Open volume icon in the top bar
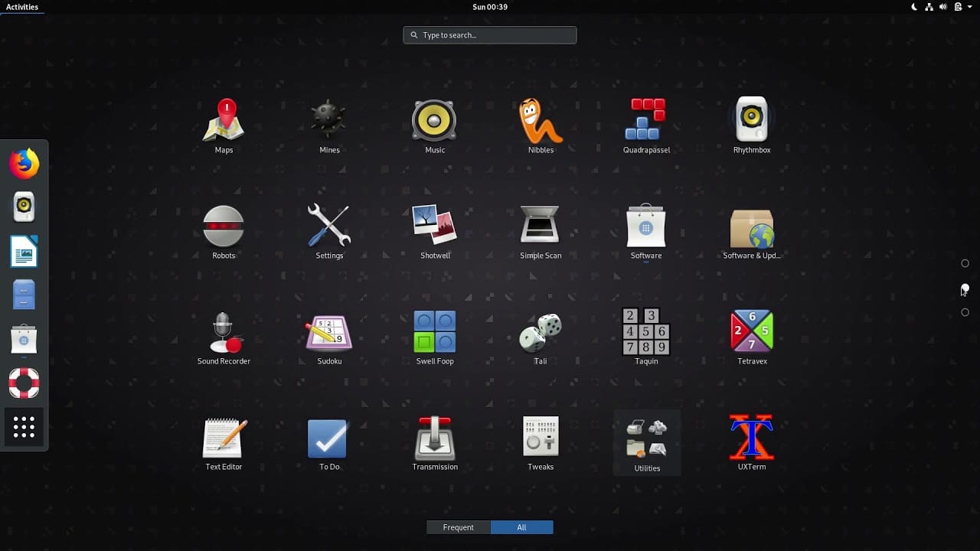The height and width of the screenshot is (551, 980). click(943, 7)
